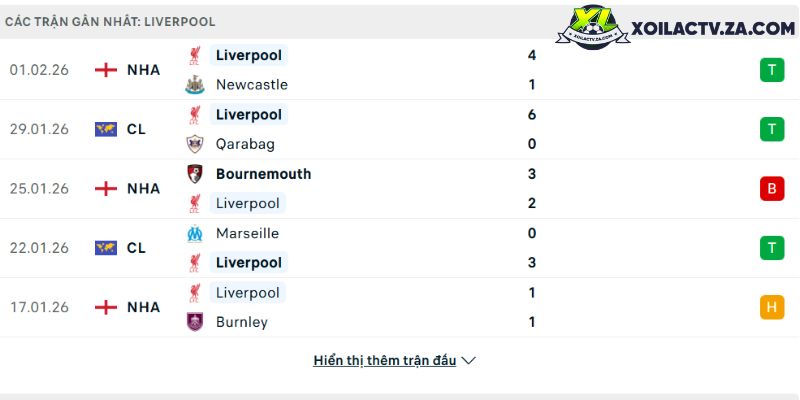Select the Bournemouth team name
Screen dimensions: 800x400
(x=263, y=174)
